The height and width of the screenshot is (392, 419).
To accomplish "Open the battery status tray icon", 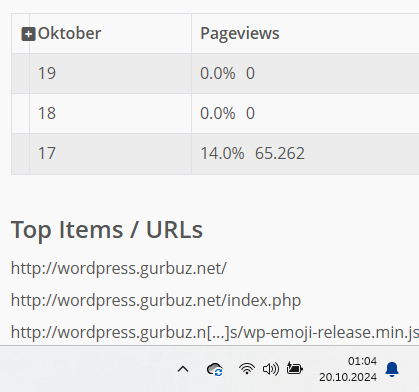I will click(x=295, y=368).
